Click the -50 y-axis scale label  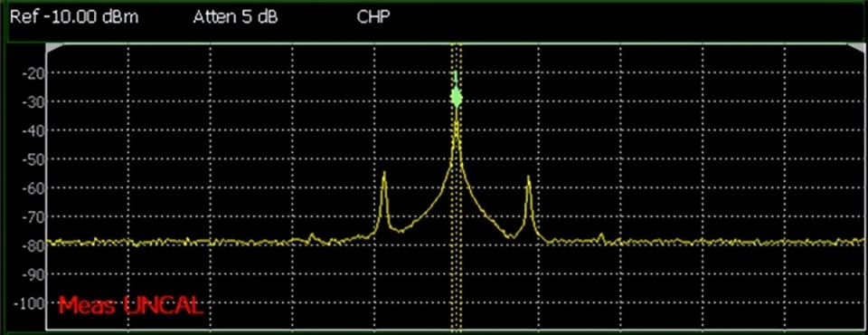point(34,159)
